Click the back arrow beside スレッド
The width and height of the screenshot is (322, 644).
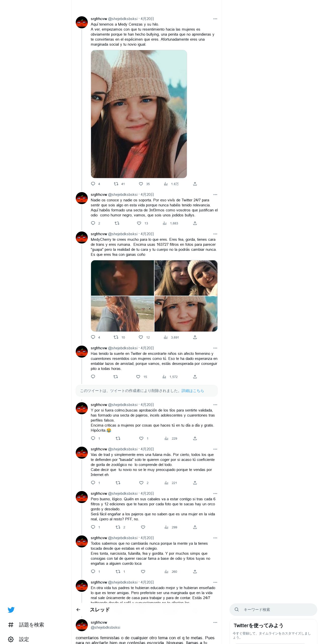tap(78, 610)
